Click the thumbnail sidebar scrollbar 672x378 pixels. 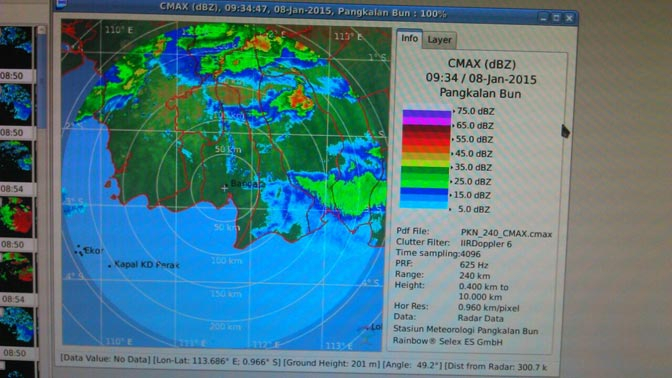(42, 77)
